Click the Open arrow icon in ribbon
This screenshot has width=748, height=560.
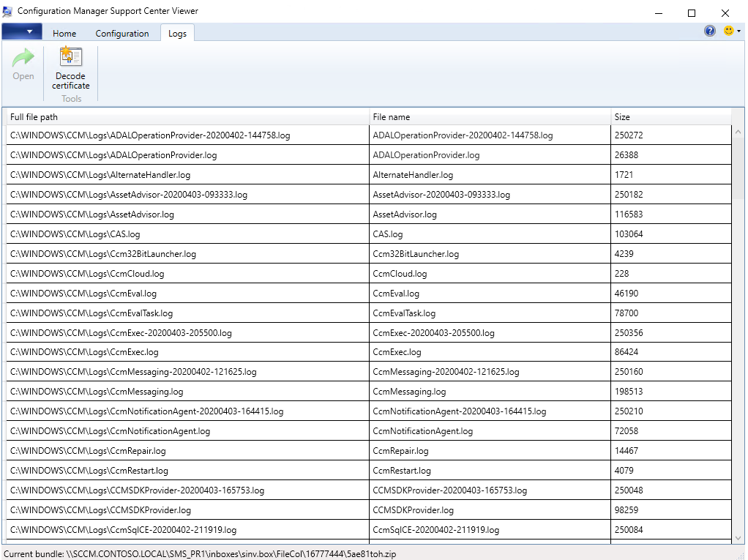tap(23, 58)
